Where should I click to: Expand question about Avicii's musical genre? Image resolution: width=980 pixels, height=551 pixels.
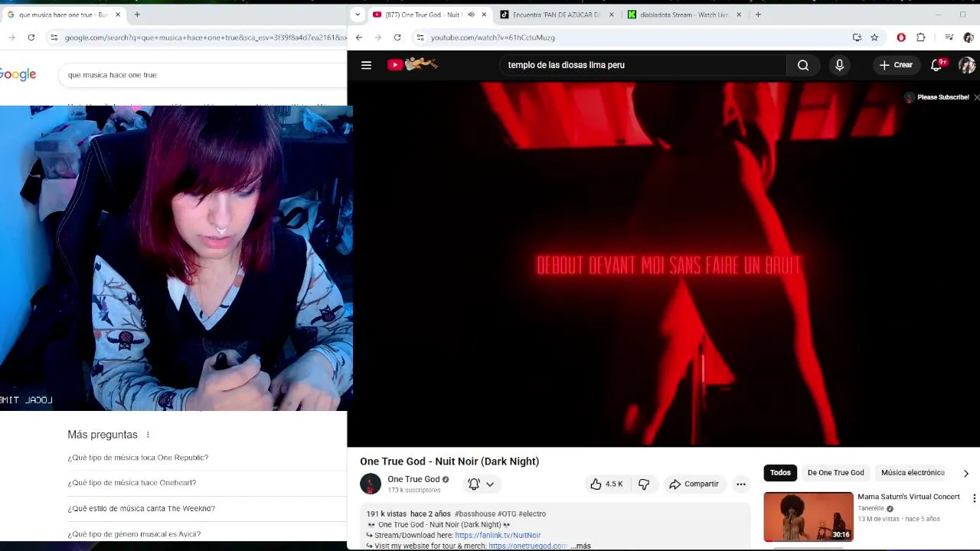134,534
